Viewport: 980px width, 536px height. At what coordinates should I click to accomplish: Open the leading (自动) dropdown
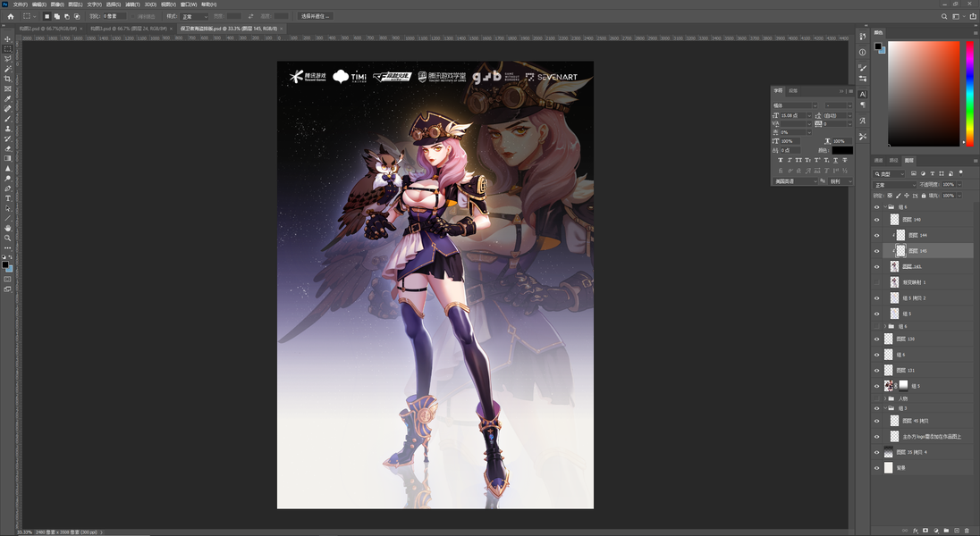pyautogui.click(x=850, y=115)
